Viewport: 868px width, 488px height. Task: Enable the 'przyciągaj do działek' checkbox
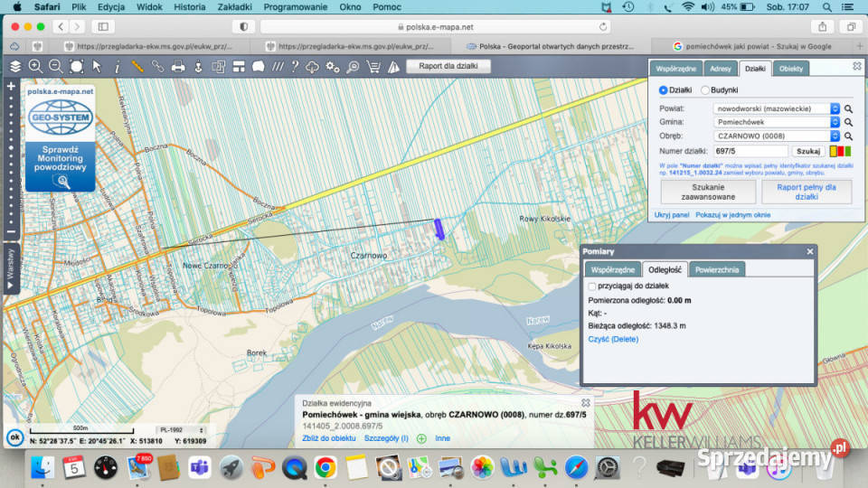pos(593,286)
